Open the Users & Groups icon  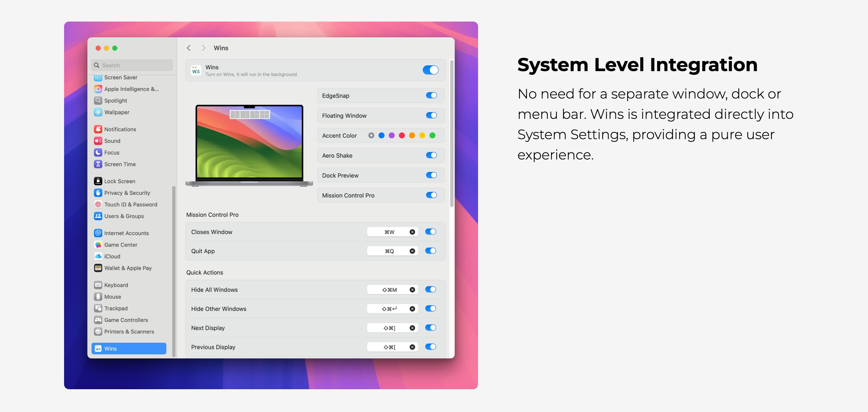click(x=98, y=216)
